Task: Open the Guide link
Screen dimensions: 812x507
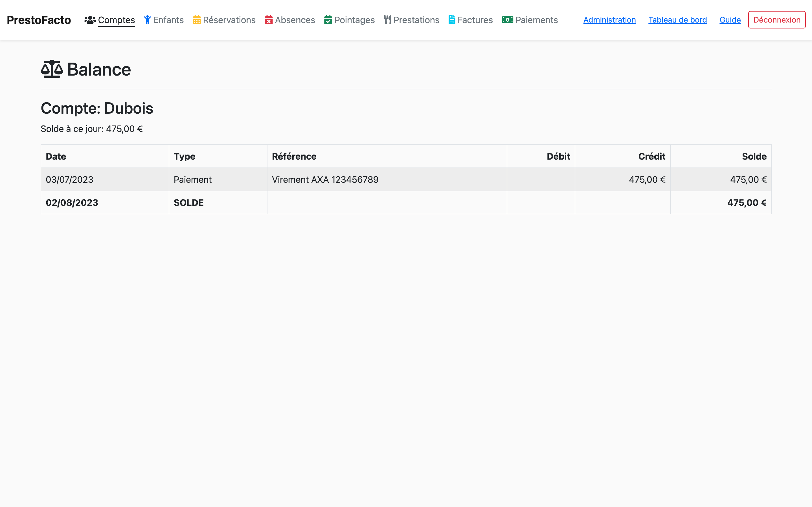Action: (x=730, y=20)
